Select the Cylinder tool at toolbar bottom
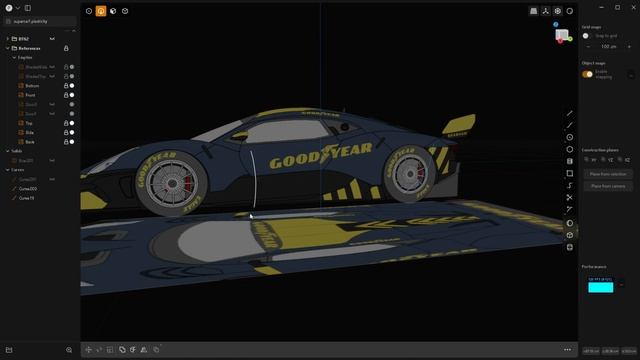The image size is (640, 360). coord(570,247)
